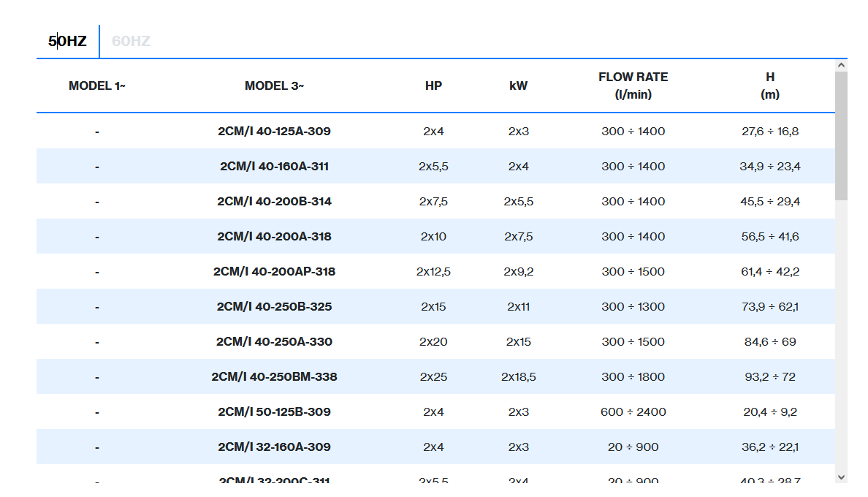This screenshot has height=497, width=868.
Task: Click the scrollbar down arrow
Action: 841,477
